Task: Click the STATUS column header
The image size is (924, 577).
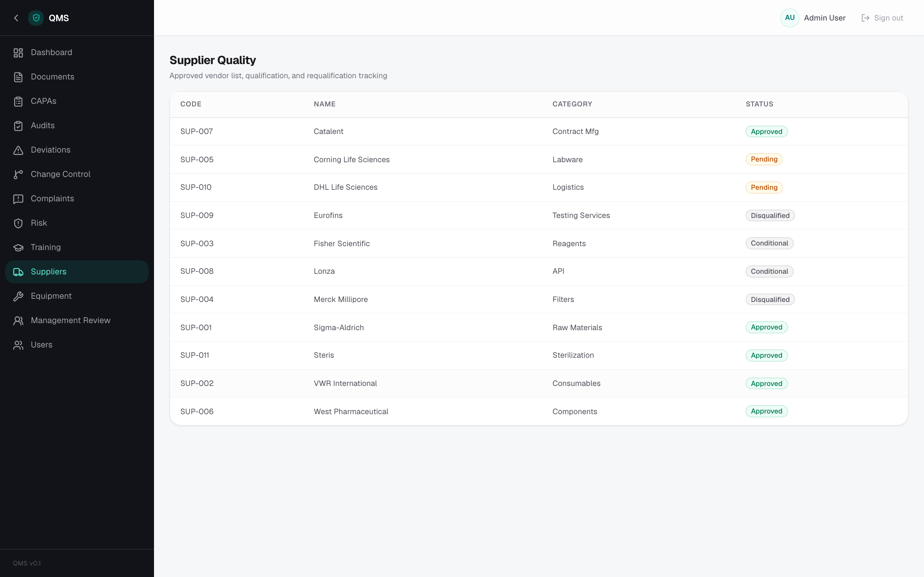Action: click(759, 104)
